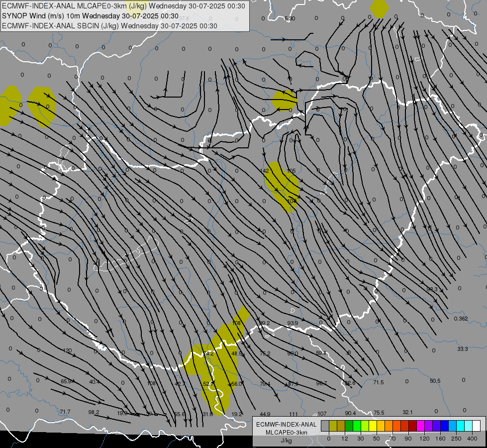Click the legend tick label 12
The width and height of the screenshot is (487, 448).
(x=345, y=439)
